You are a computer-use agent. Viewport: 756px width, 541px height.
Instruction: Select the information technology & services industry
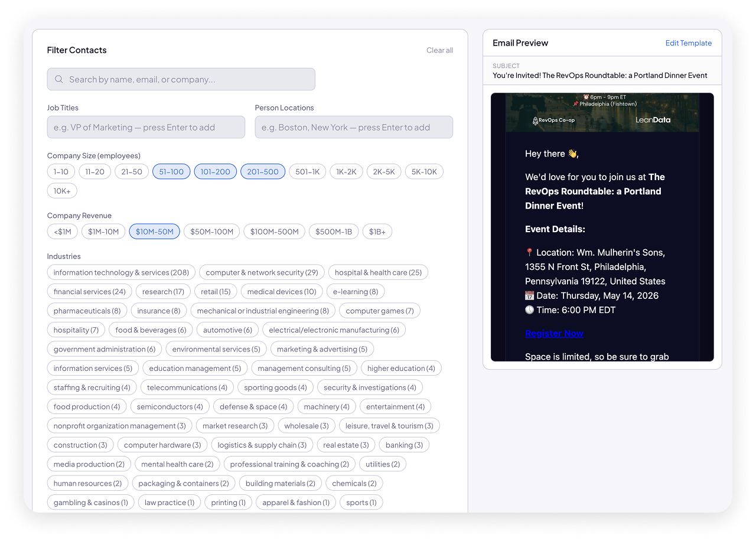(x=120, y=272)
